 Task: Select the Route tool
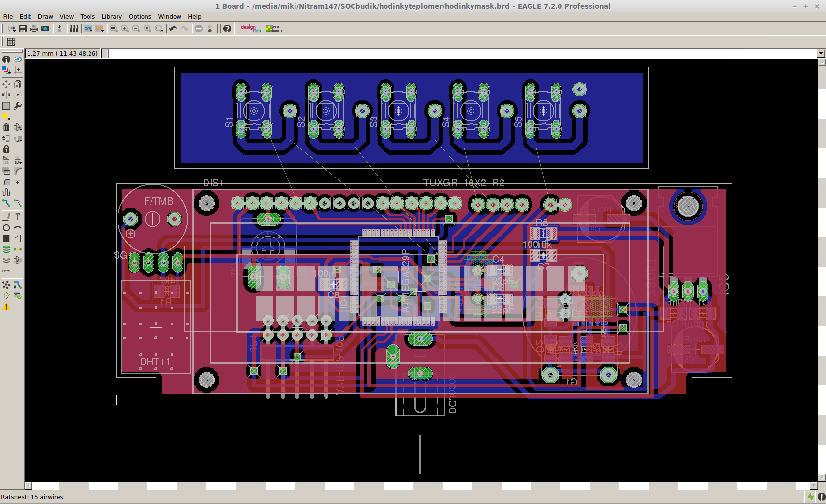pos(6,203)
